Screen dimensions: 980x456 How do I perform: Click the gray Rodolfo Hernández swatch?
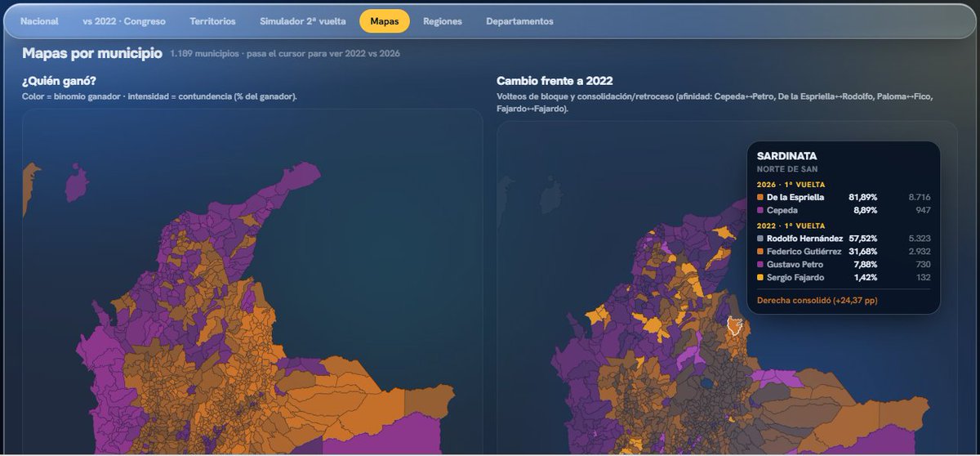tap(760, 239)
